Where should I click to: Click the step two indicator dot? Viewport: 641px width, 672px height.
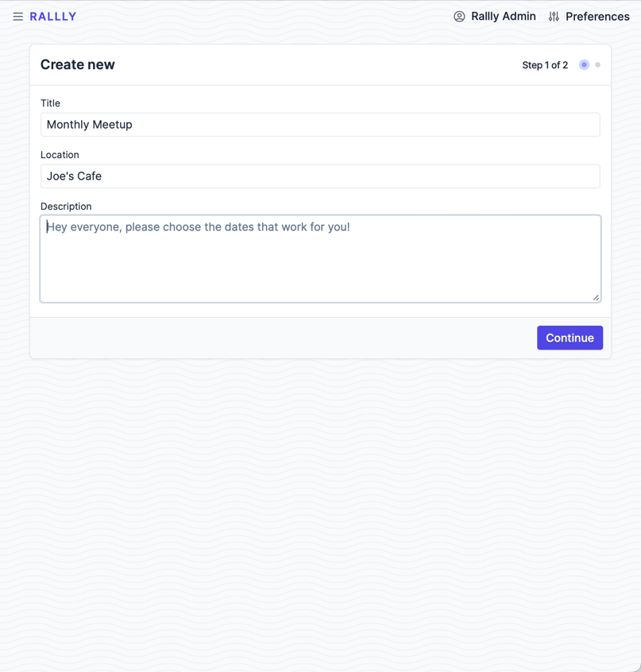pos(598,64)
